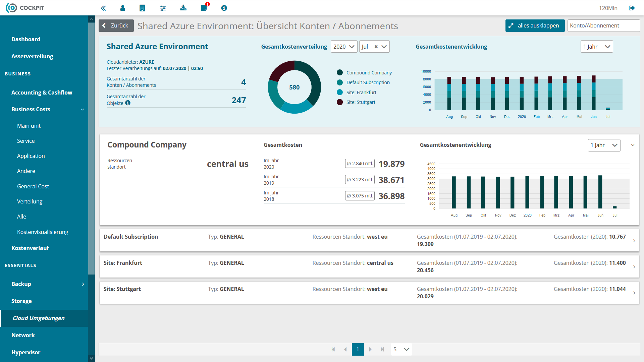Expand the Backup submenu arrow
The image size is (644, 362).
83,284
